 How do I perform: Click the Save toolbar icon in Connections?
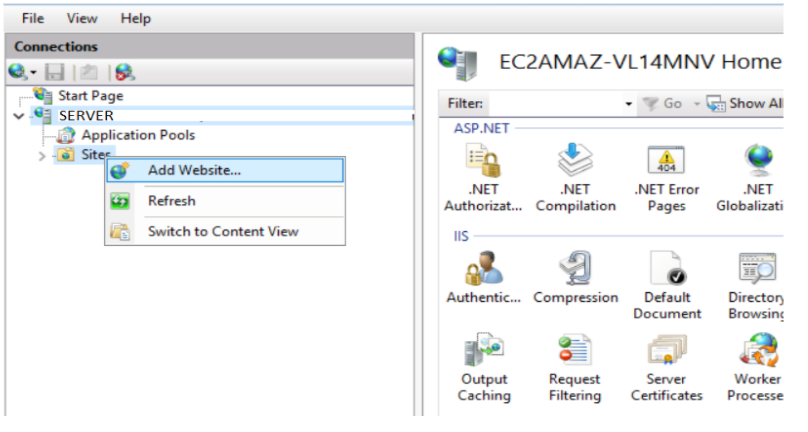(54, 72)
